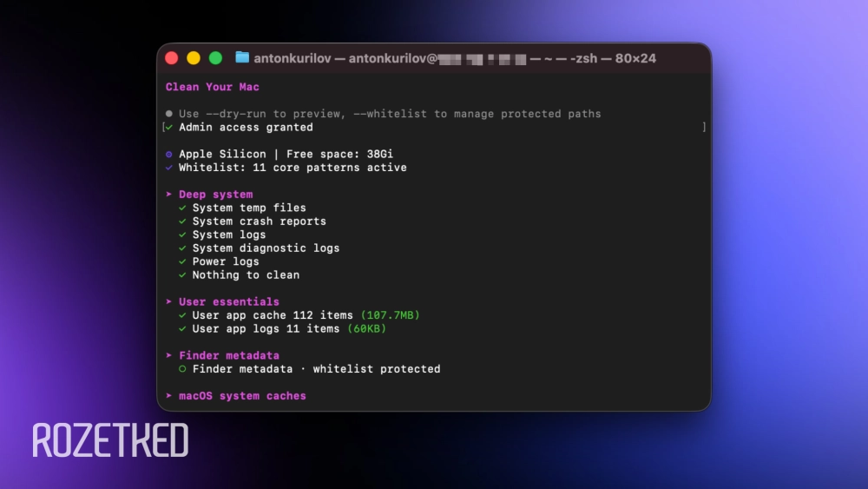Click the checkmark next to System temp files
The height and width of the screenshot is (489, 868).
[182, 208]
